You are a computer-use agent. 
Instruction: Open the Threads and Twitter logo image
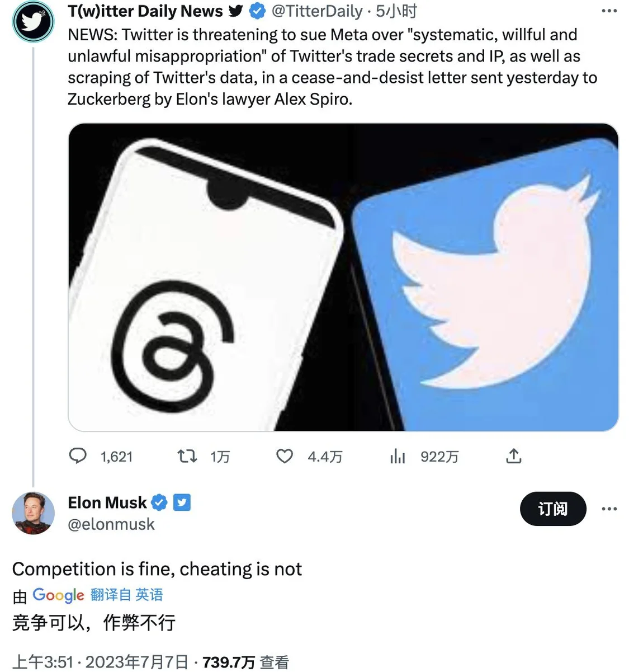(343, 277)
